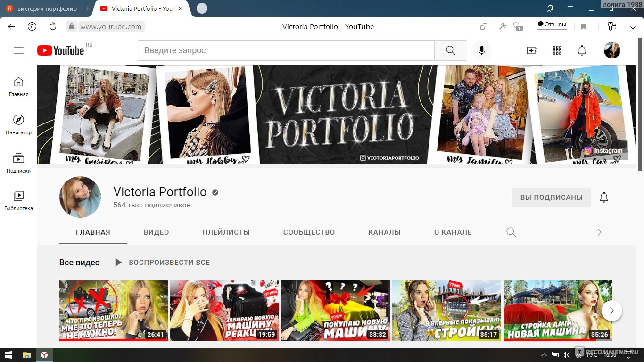Open Библиотека in sidebar
Screen dimensions: 644x362
click(18, 201)
